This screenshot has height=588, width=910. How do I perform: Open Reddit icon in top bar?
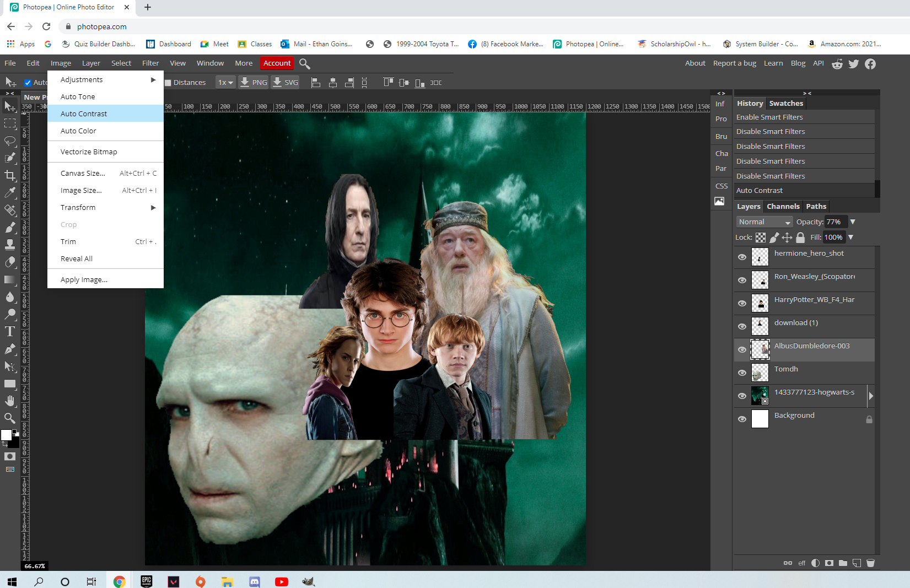837,64
